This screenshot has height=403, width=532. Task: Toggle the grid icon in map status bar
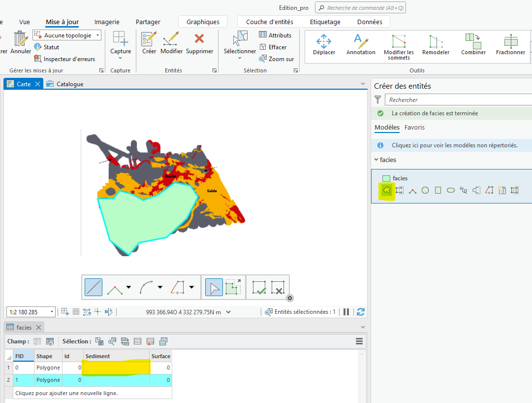click(x=76, y=312)
